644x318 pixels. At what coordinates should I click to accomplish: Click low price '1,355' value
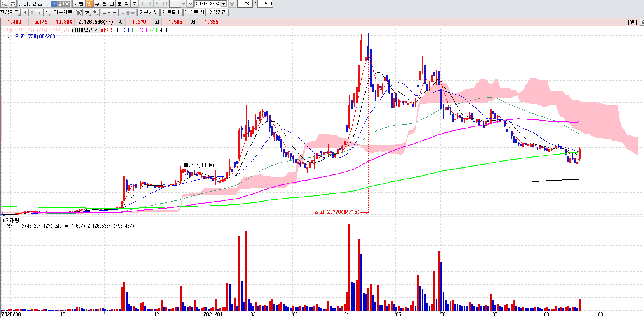coord(212,22)
